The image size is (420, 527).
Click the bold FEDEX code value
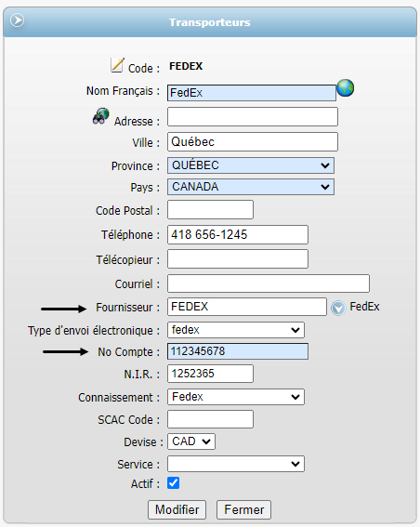click(x=186, y=66)
